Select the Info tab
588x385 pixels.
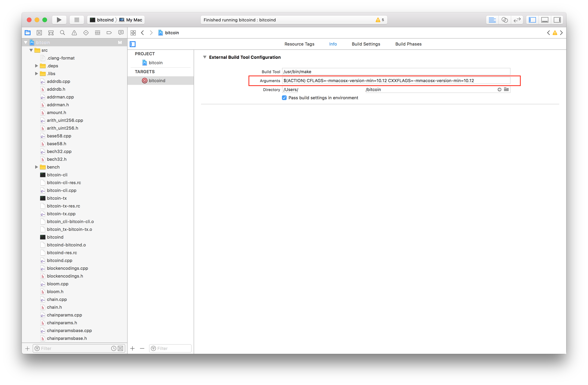(x=333, y=44)
